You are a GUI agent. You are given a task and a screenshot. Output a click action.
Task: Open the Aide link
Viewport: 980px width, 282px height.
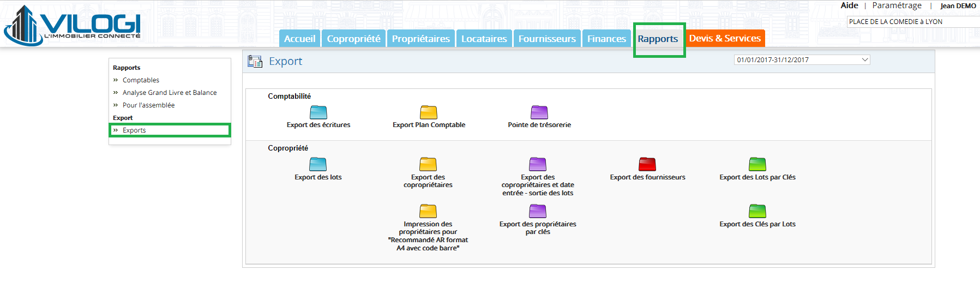point(849,5)
